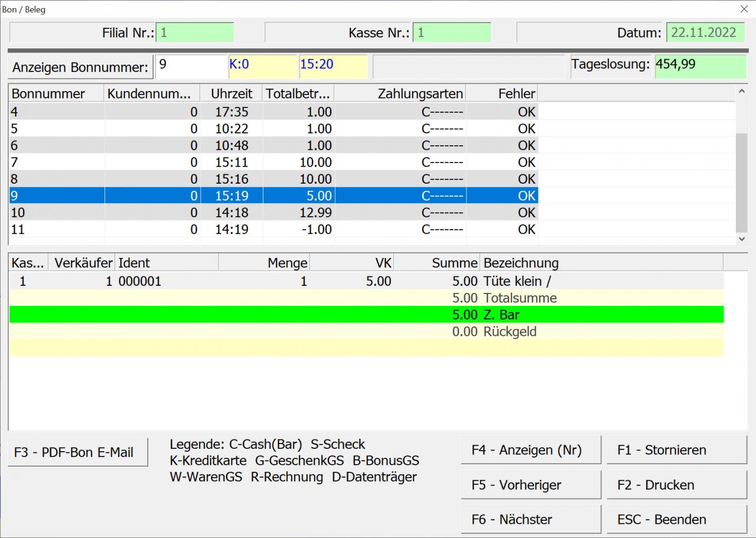
Task: Click the F3 - PDF-Bon E-Mail button
Action: [x=77, y=452]
